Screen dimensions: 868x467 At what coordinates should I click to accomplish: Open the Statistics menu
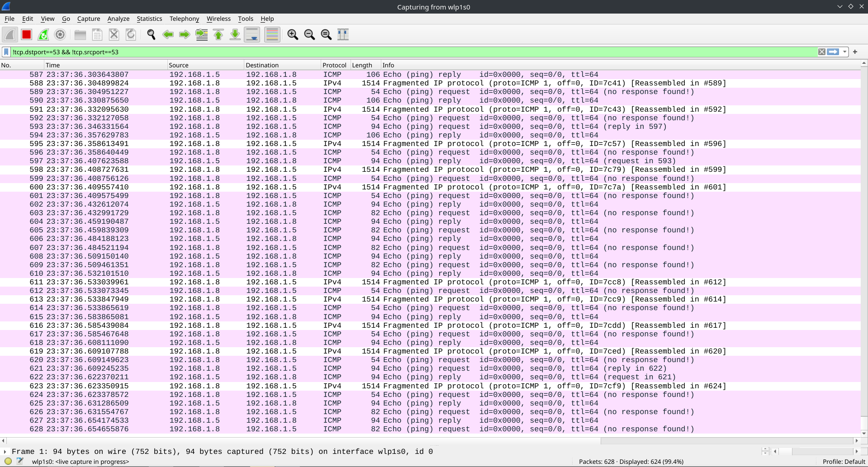tap(149, 19)
